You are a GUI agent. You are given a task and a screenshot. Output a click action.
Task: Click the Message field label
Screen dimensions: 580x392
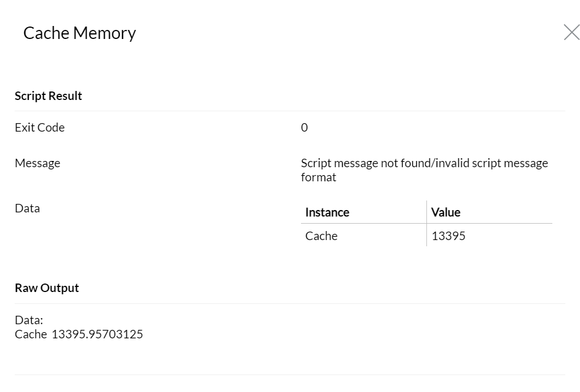click(37, 163)
